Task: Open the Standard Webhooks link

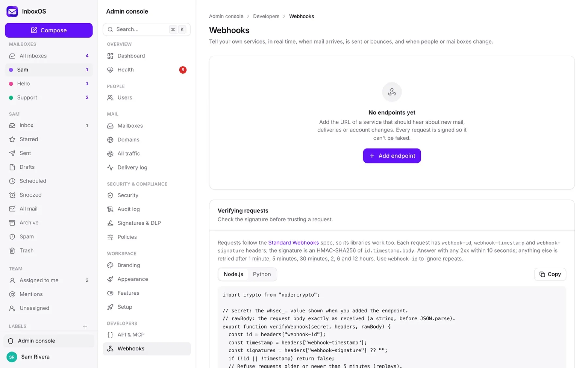Action: (x=293, y=243)
